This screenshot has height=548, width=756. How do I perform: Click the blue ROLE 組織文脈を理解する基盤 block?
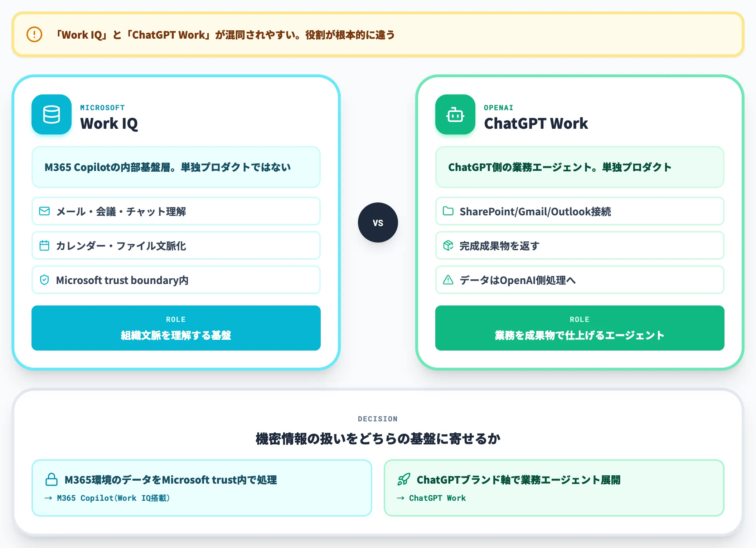pos(176,328)
